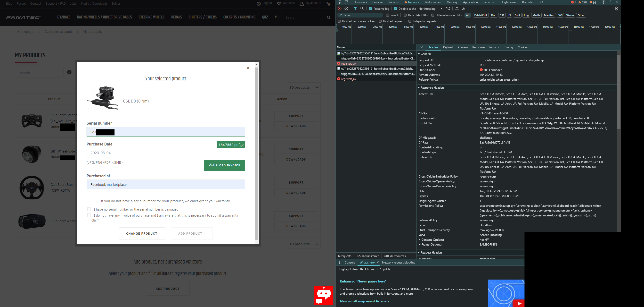644x307 pixels.
Task: Show more DevTools tabs chevron
Action: 541,2
